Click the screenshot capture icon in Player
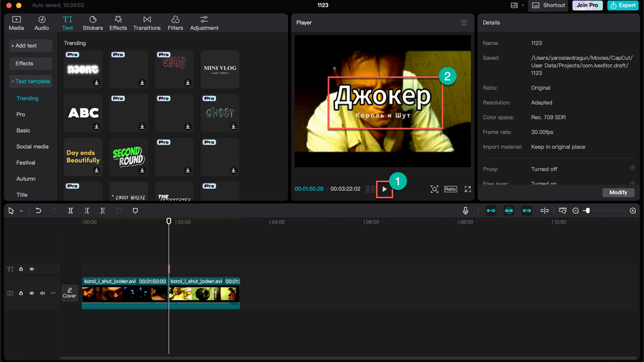Viewport: 644px width, 362px height. point(434,190)
